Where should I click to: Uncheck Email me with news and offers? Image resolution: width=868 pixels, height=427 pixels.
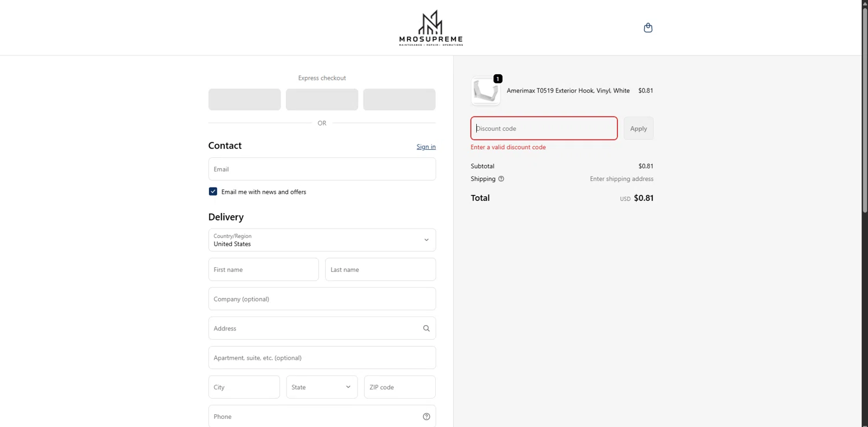coord(213,192)
